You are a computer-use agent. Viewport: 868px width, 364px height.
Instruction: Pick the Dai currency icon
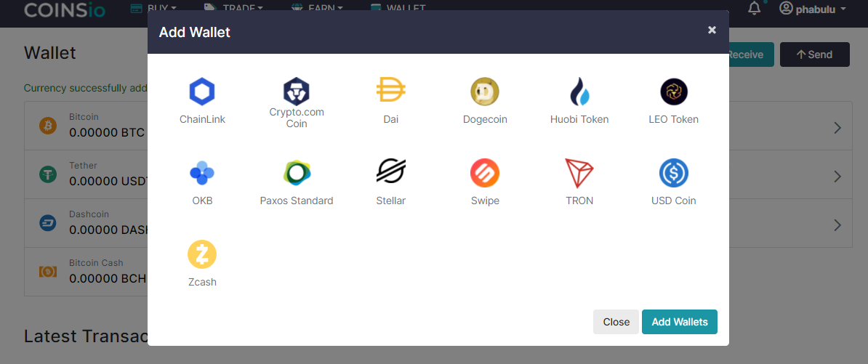pos(391,91)
